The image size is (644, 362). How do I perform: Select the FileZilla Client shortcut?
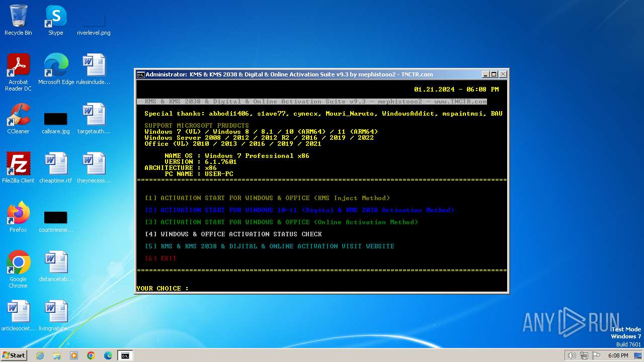click(x=18, y=167)
